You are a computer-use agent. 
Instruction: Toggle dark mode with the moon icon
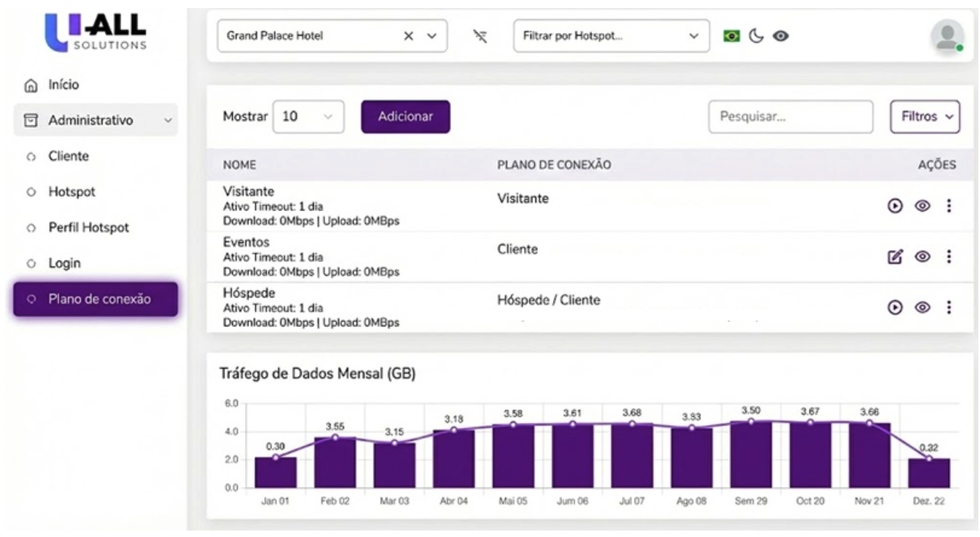pos(757,36)
